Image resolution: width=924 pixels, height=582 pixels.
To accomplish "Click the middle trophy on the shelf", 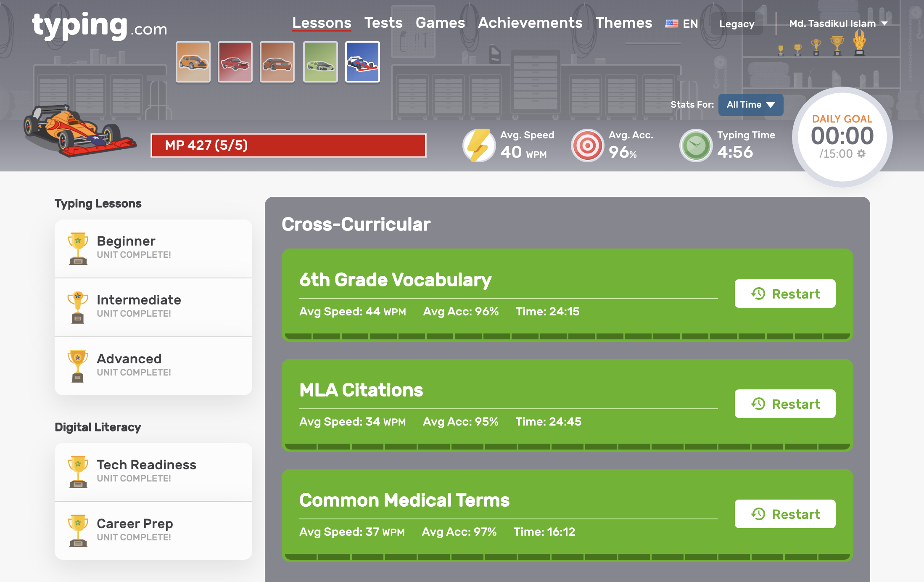I will pos(816,47).
